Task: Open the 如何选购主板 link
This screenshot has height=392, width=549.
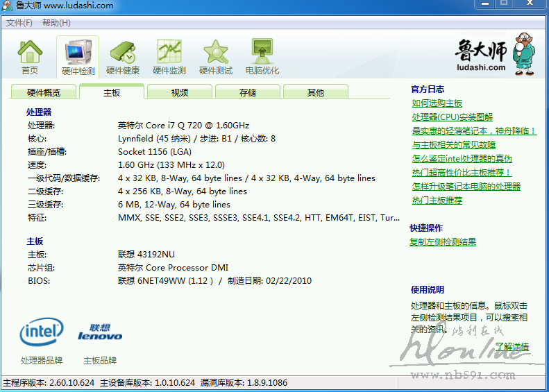Action: pos(437,103)
